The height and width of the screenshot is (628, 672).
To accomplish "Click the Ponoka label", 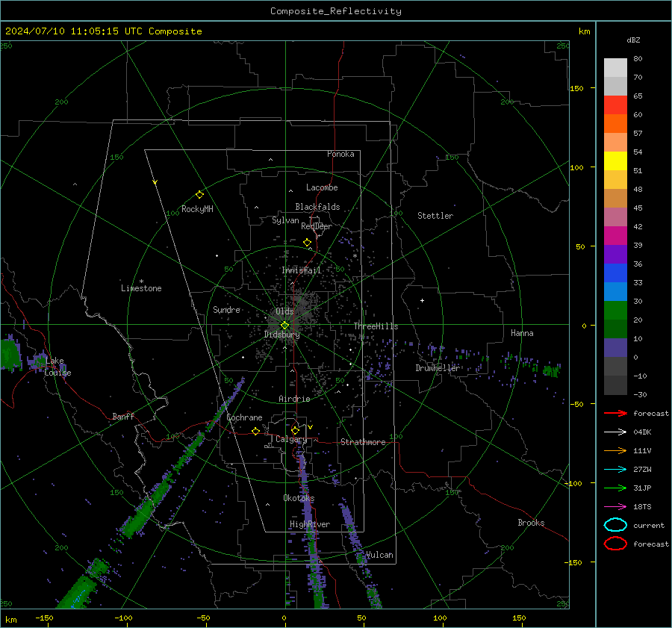I will pyautogui.click(x=340, y=154).
